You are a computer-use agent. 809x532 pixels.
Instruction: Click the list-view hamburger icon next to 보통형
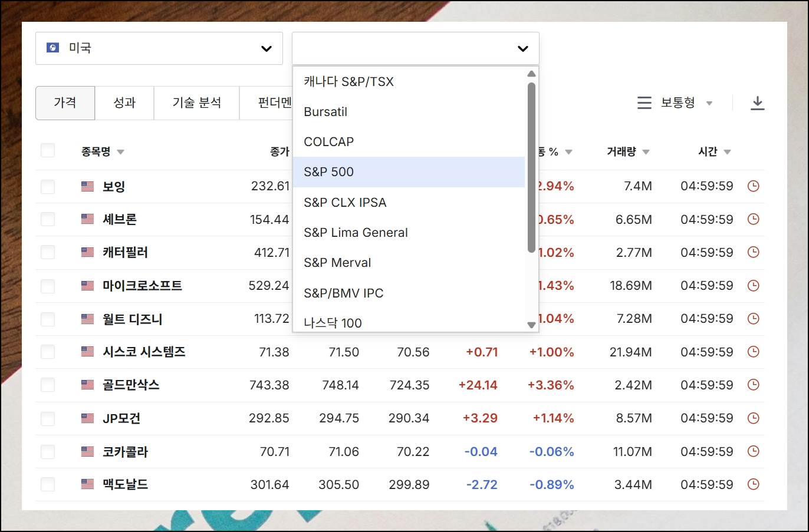point(644,103)
